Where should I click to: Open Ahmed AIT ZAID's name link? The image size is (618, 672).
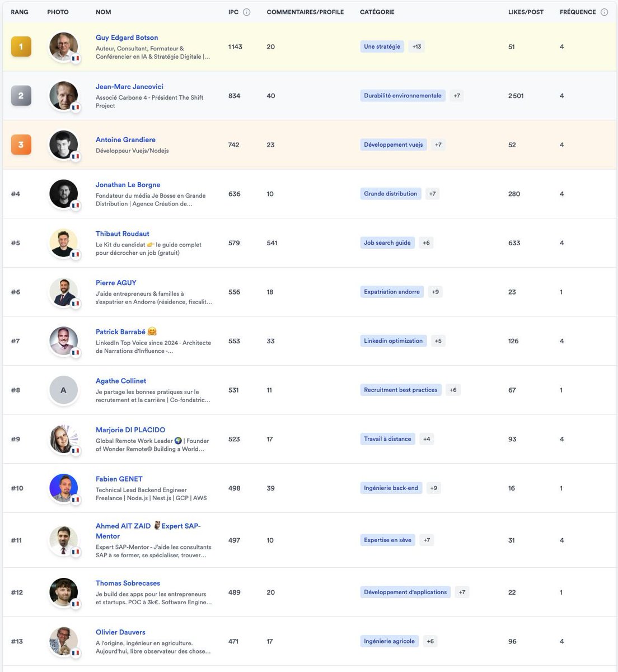(148, 531)
